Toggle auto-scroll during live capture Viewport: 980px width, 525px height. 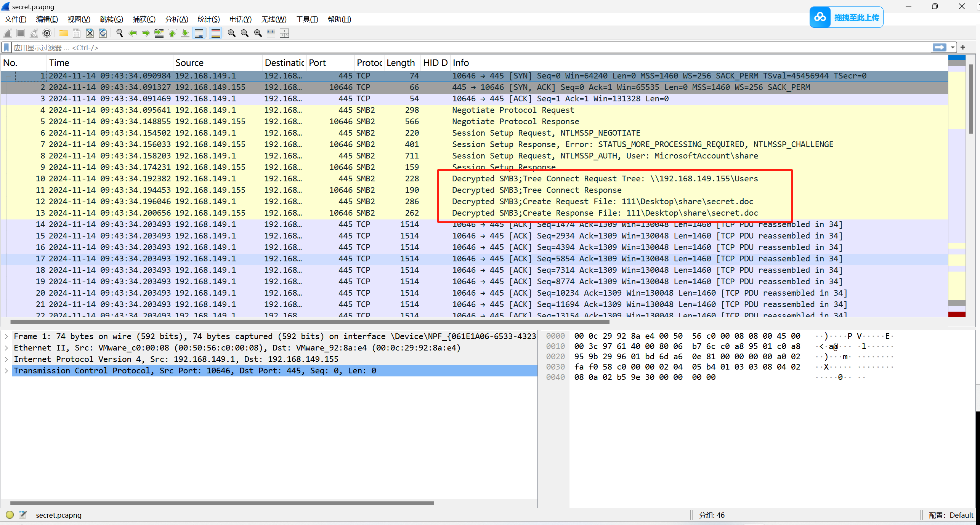(199, 34)
